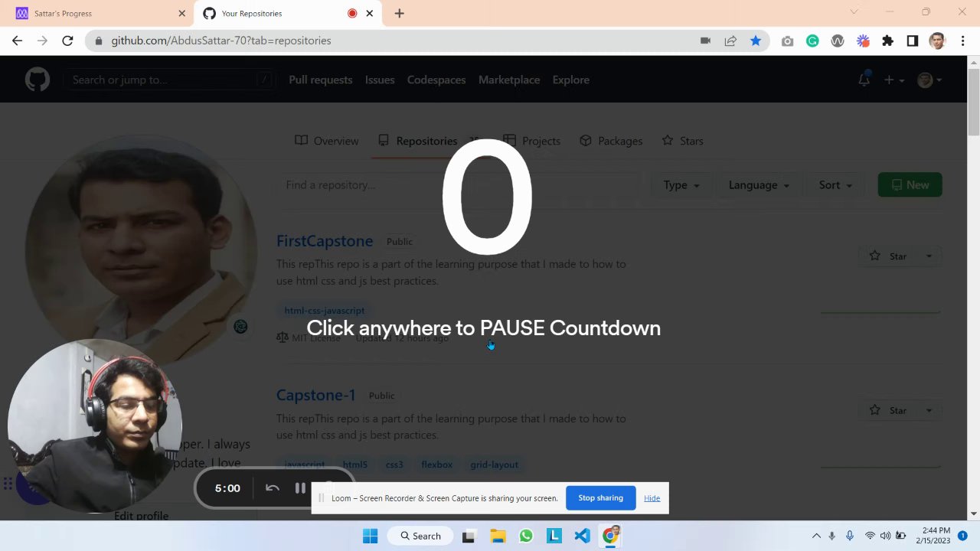Reload the current page

coord(67,41)
